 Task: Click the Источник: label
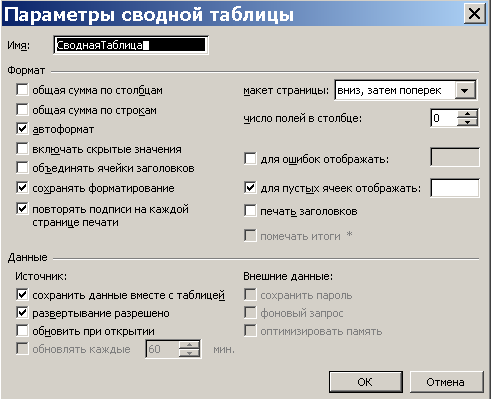pyautogui.click(x=41, y=276)
